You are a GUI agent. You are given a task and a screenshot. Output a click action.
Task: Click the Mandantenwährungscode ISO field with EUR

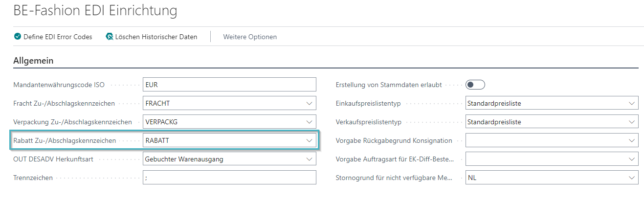(229, 85)
